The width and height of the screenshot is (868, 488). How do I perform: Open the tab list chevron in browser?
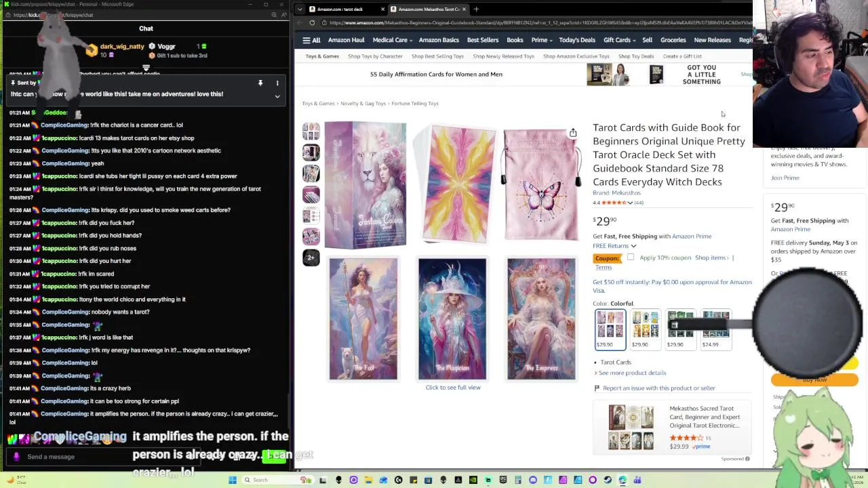tap(300, 9)
